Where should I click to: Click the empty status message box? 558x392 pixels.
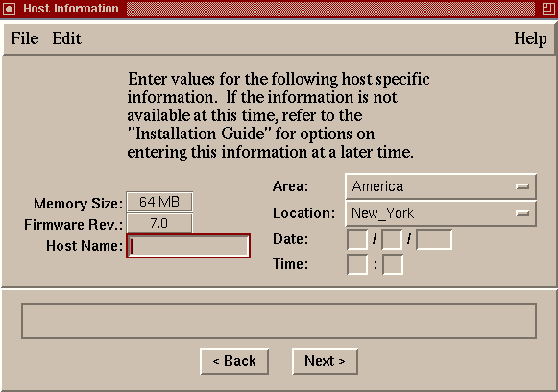[279, 321]
